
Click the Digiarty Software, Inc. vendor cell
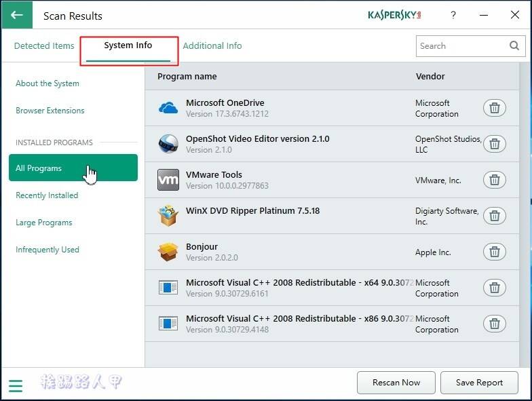pyautogui.click(x=446, y=216)
